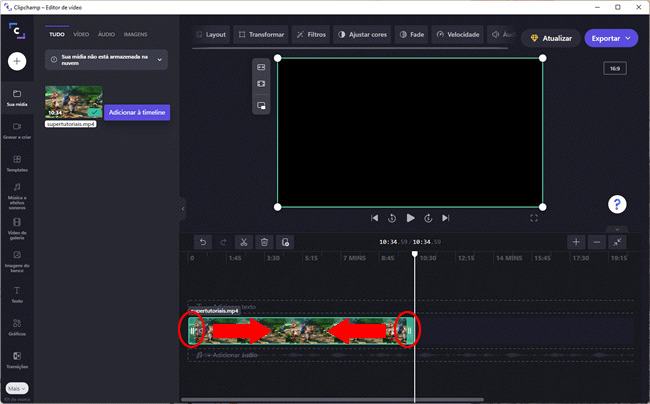Image resolution: width=650 pixels, height=404 pixels.
Task: Click the split clip scissors icon
Action: pyautogui.click(x=243, y=242)
